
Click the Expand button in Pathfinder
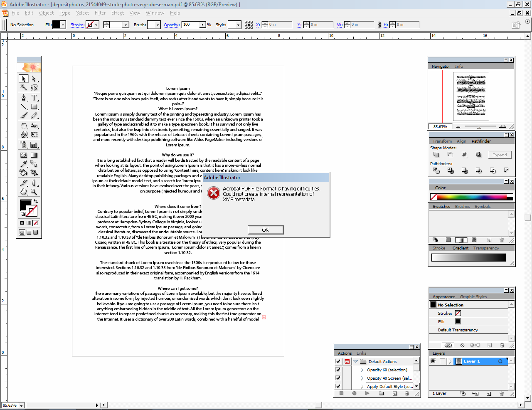(500, 155)
